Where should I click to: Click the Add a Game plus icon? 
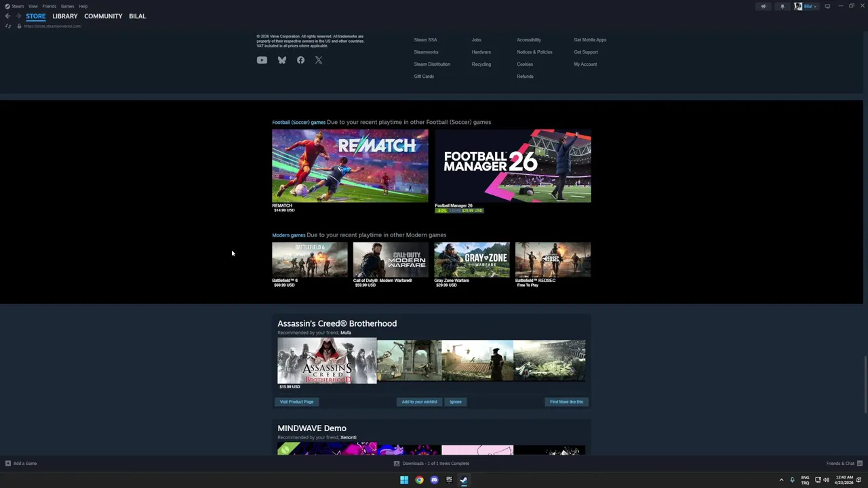[x=8, y=464]
